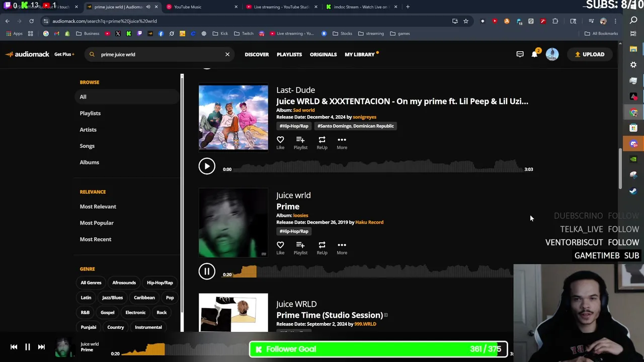
Task: Open the Prime Time Studio Session thumbnail
Action: coord(233,312)
